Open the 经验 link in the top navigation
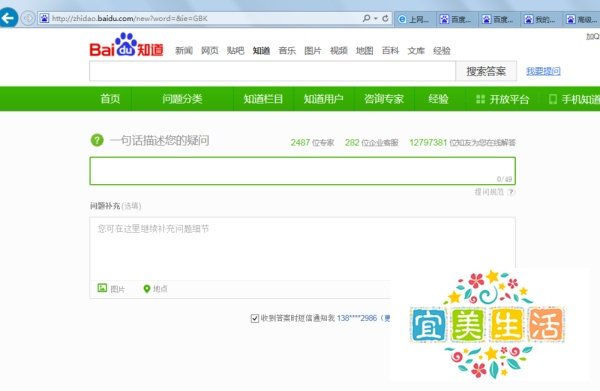 (x=442, y=51)
